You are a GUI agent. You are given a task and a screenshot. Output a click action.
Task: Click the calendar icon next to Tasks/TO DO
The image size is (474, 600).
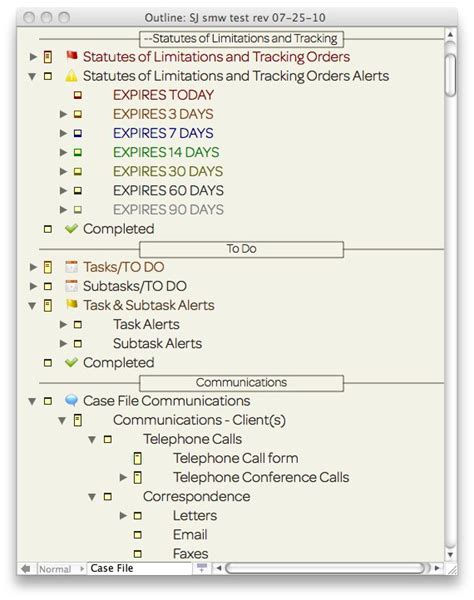point(72,267)
